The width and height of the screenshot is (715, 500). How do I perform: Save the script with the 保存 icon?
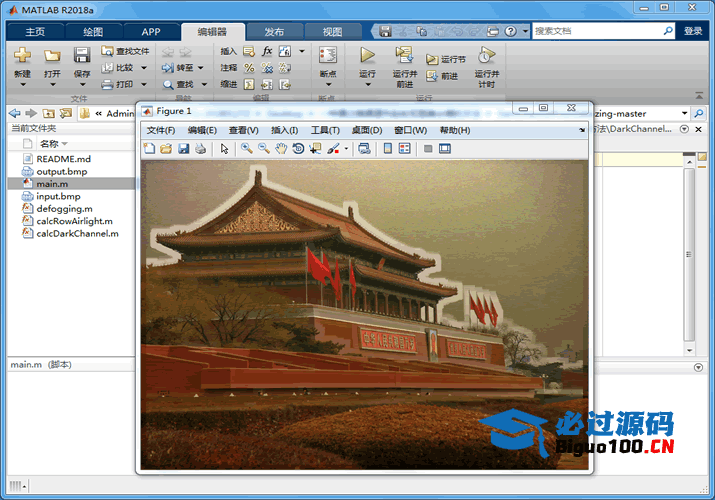pyautogui.click(x=82, y=55)
